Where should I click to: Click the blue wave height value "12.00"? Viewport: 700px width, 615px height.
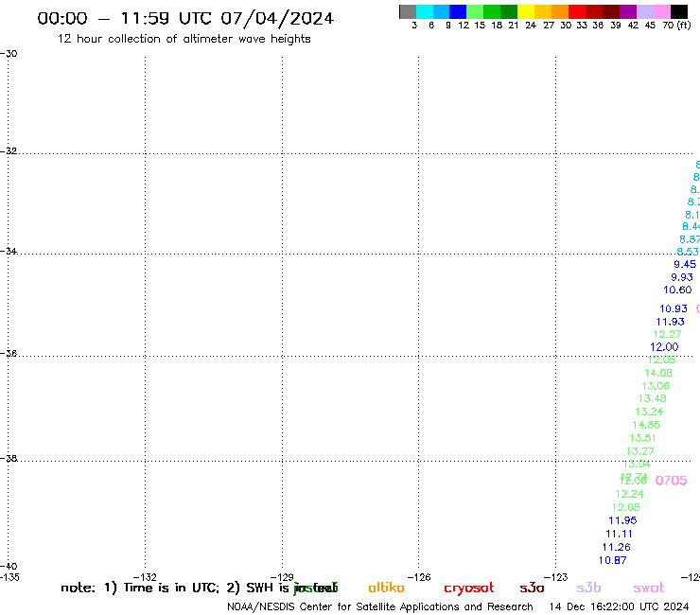(664, 347)
